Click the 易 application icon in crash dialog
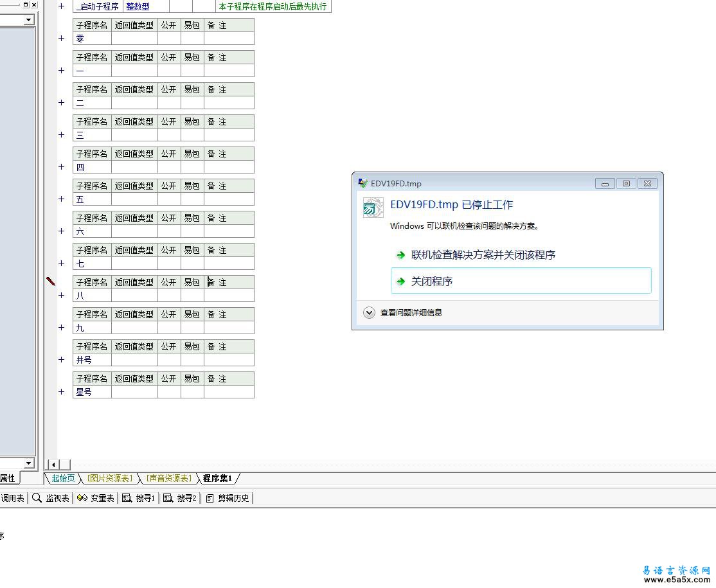 point(373,208)
